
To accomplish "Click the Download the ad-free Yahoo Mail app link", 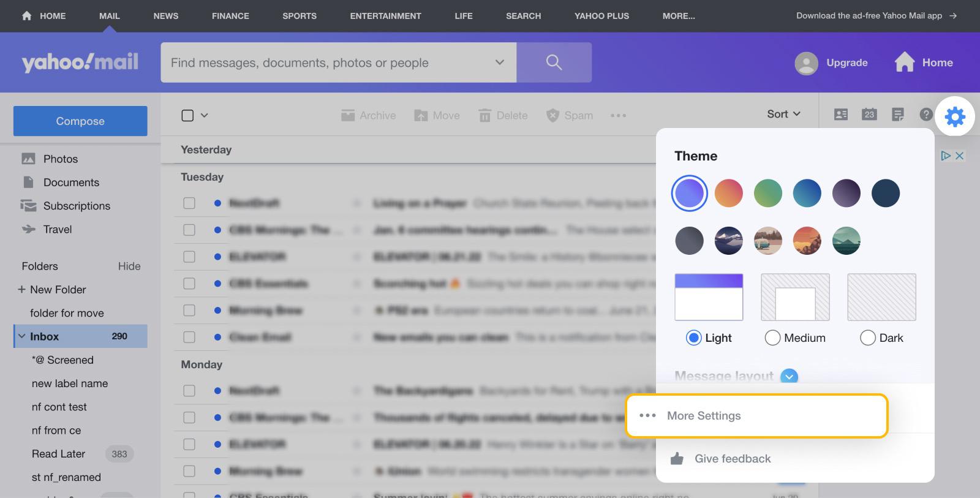I will click(x=869, y=16).
